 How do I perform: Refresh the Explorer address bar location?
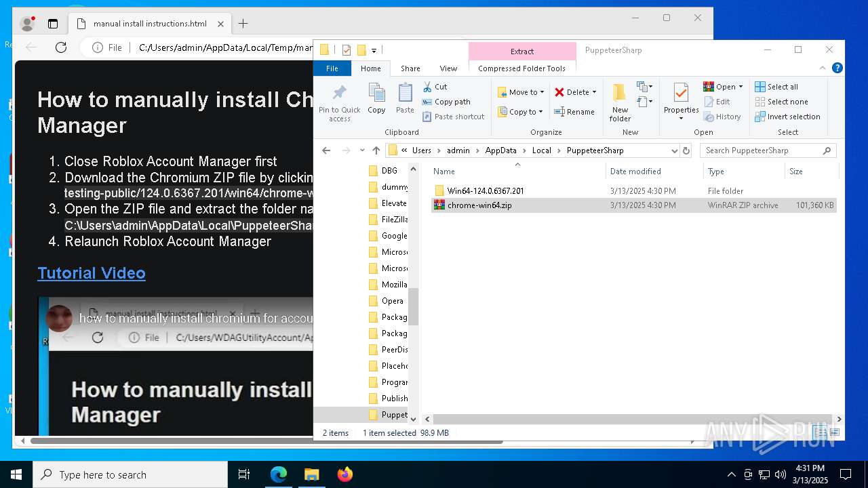pyautogui.click(x=686, y=150)
